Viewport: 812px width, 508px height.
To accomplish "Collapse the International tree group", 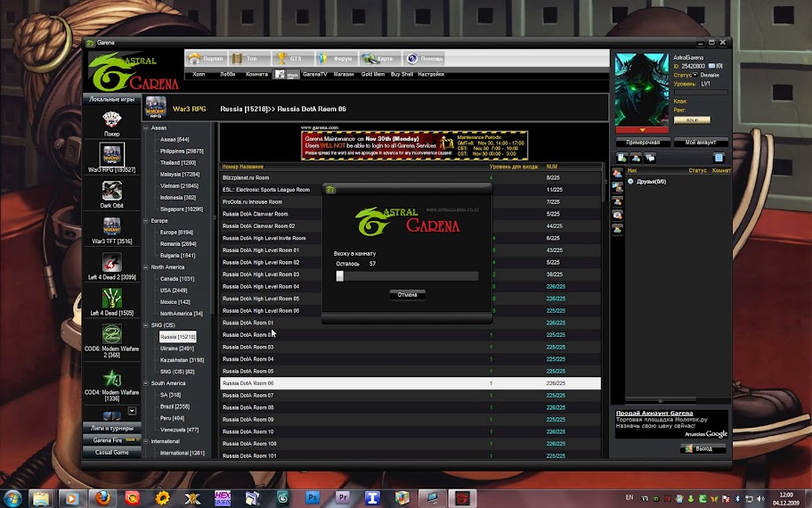I will (146, 442).
